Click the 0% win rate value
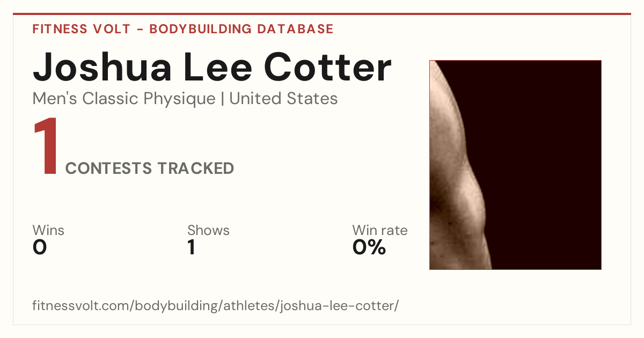644x338 pixels. coord(369,247)
